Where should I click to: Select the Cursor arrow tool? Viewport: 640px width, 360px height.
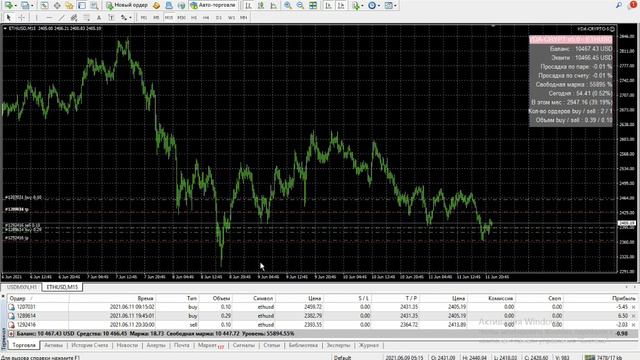(8, 18)
